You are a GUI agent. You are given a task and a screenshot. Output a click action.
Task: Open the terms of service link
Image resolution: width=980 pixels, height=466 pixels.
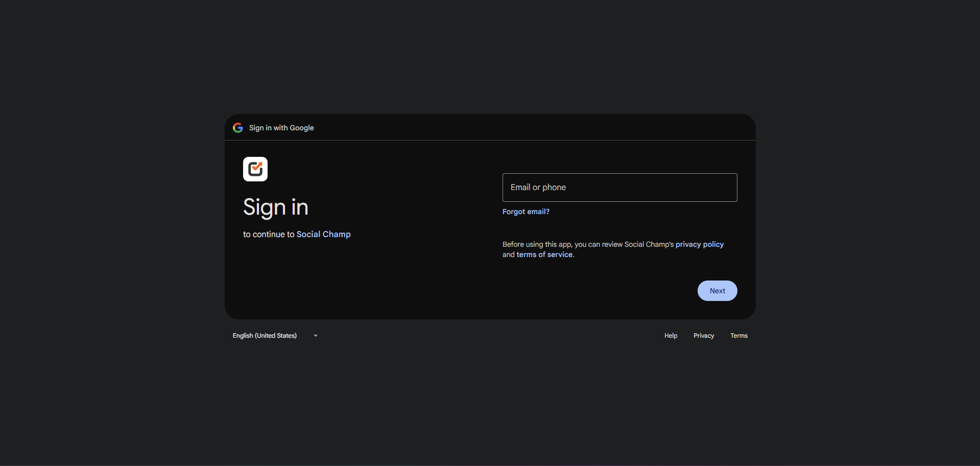pyautogui.click(x=544, y=254)
